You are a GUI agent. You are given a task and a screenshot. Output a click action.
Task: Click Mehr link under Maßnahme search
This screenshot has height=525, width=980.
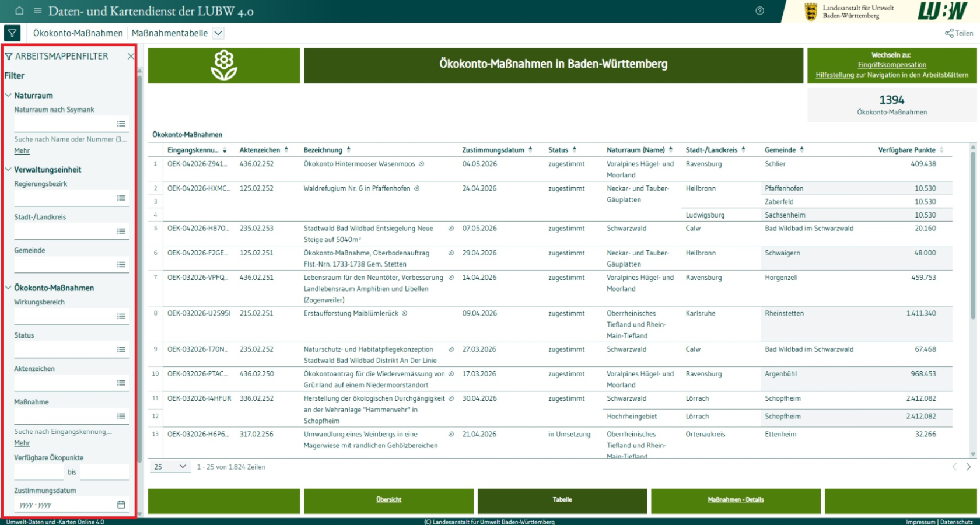point(22,443)
